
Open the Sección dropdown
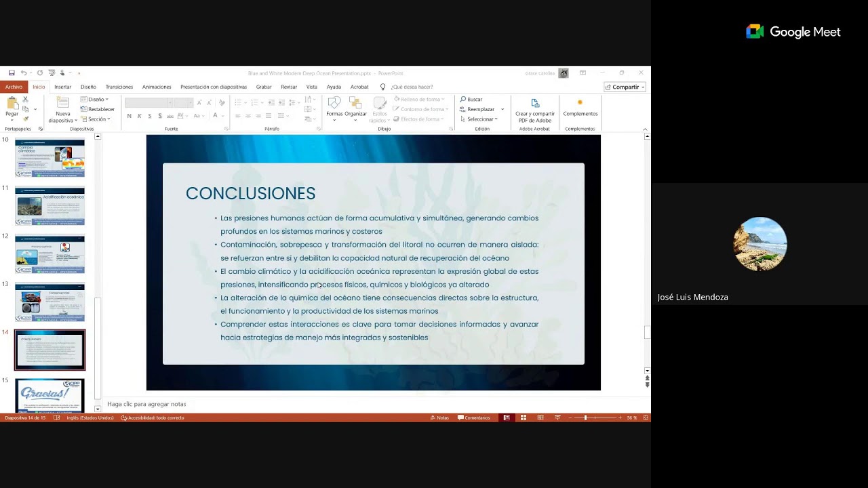95,119
